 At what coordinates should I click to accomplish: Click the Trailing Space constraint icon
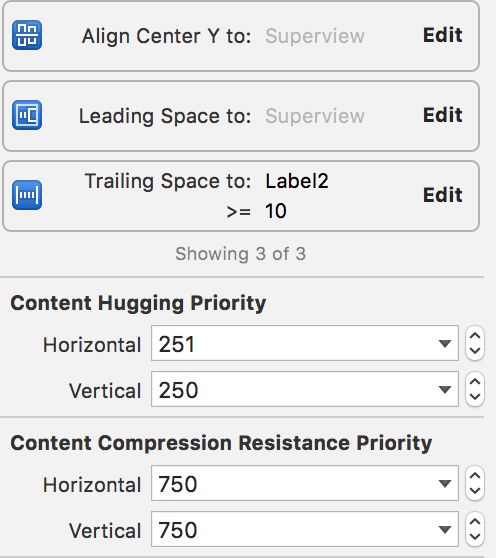pos(27,195)
